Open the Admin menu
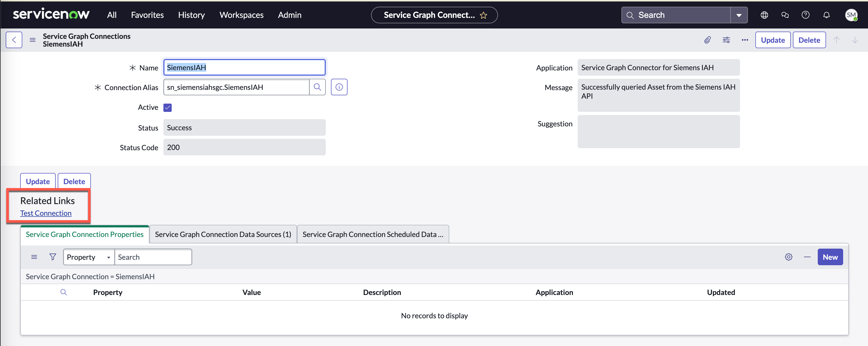 [x=290, y=15]
